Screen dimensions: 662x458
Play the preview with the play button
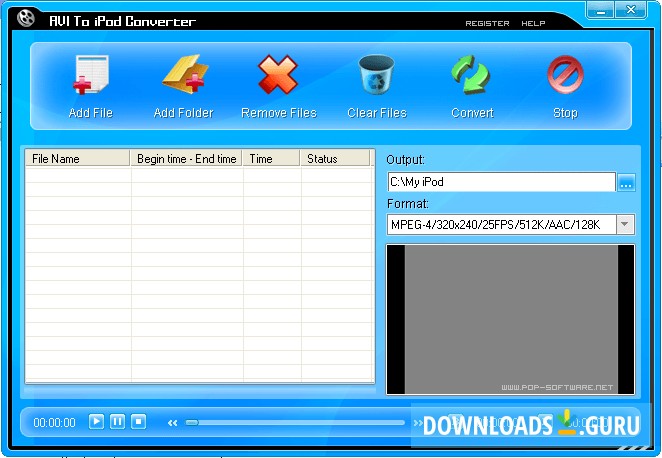pyautogui.click(x=96, y=421)
